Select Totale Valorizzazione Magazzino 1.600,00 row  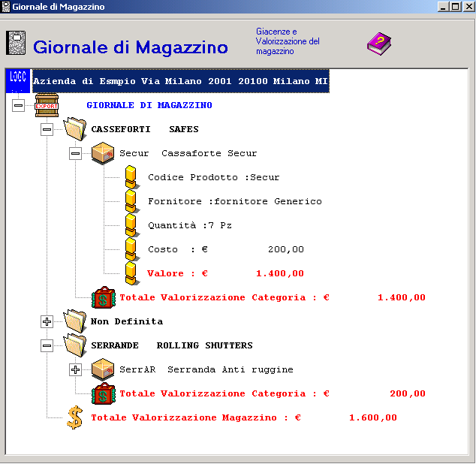click(x=244, y=417)
